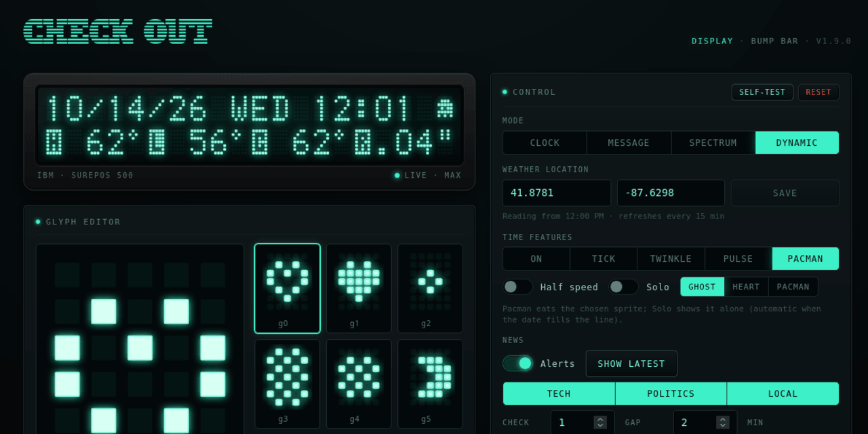Choose PACMAN in the Time Features row
This screenshot has width=868, height=434.
tap(805, 258)
